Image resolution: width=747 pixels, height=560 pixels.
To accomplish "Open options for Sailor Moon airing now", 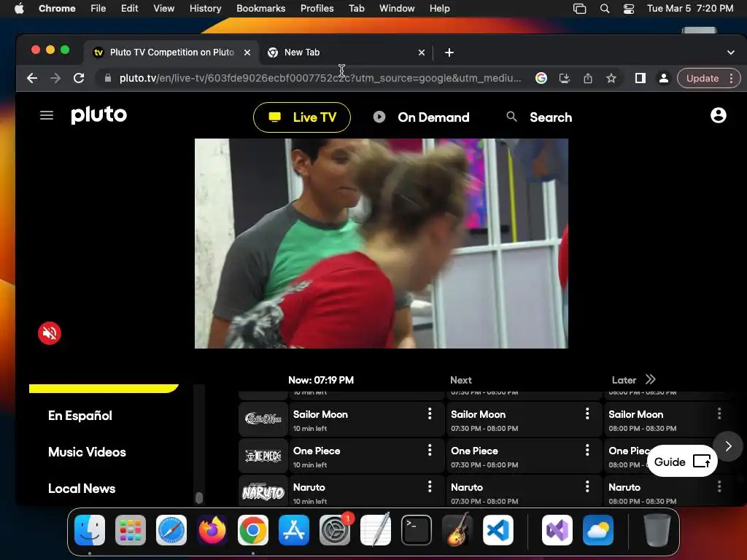I will tap(430, 413).
